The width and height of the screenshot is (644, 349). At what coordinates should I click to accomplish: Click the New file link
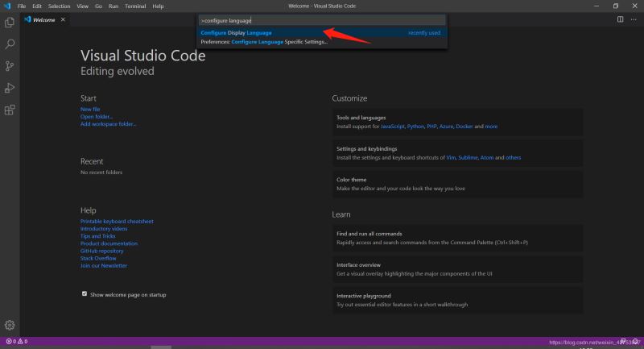click(x=90, y=109)
